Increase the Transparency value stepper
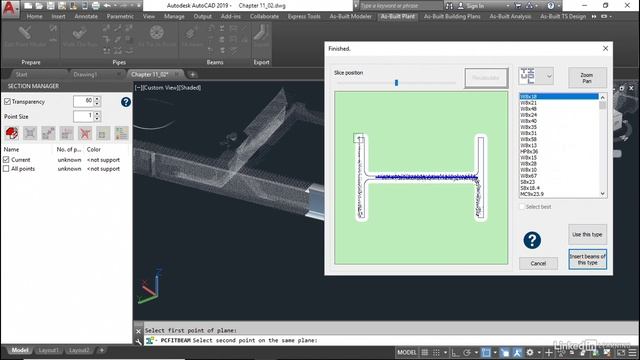The width and height of the screenshot is (640, 360). [x=97, y=99]
